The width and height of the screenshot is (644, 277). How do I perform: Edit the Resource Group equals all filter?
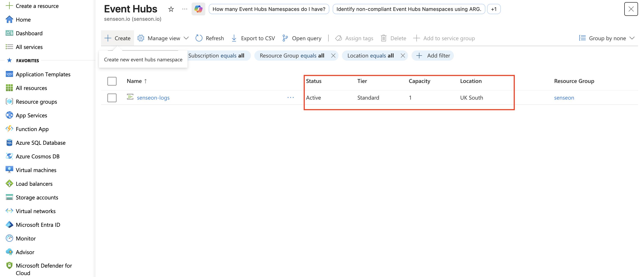coord(292,55)
